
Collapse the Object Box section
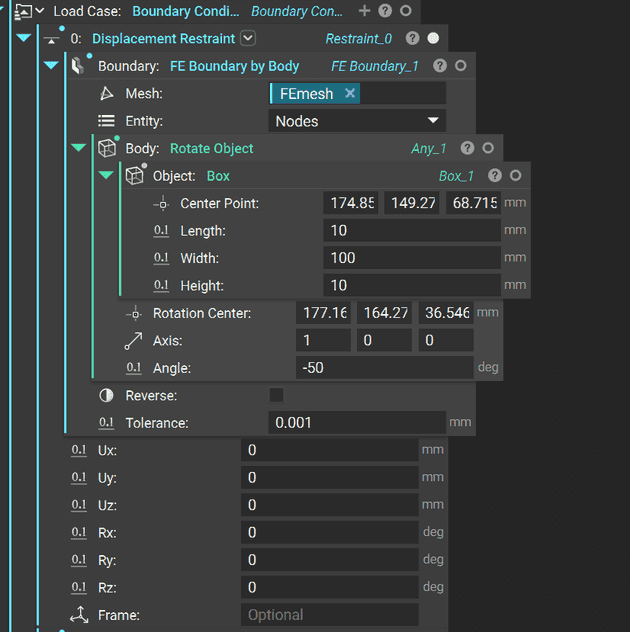coord(106,176)
